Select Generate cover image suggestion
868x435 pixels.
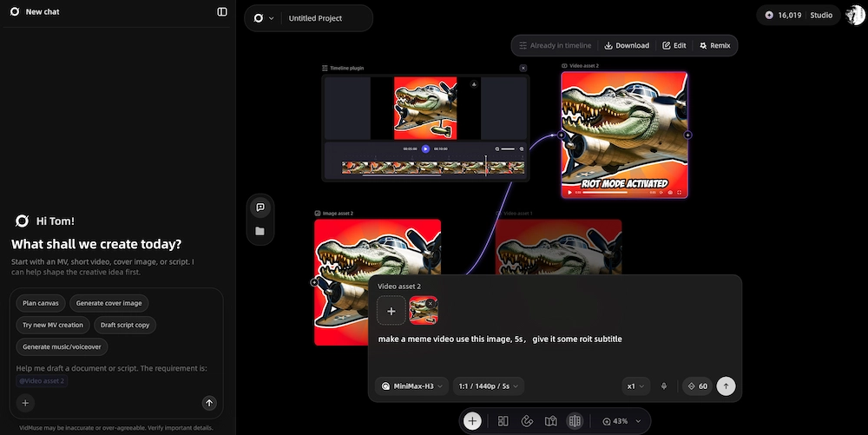109,303
